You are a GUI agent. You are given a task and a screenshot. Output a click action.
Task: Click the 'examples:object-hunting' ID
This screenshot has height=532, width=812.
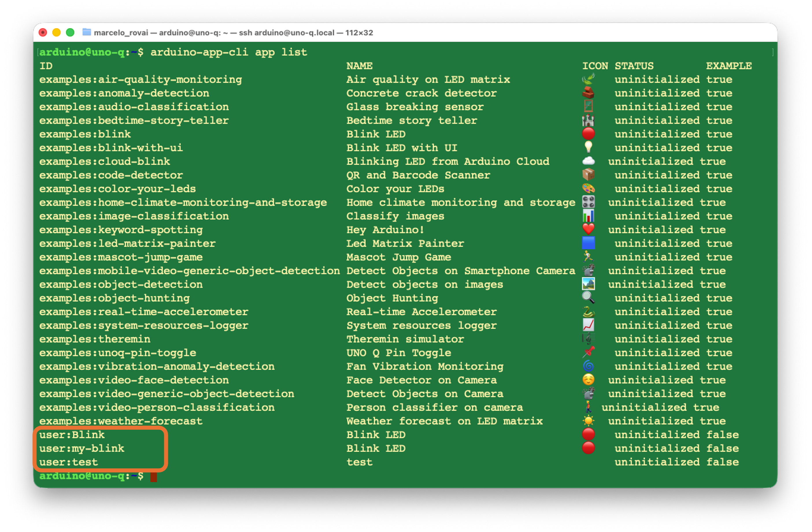[115, 298]
